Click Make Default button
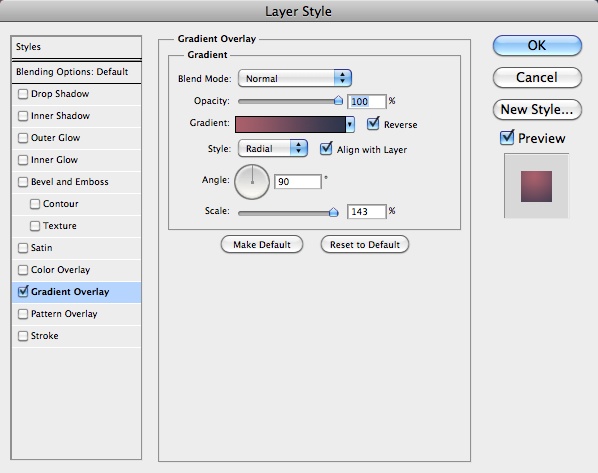The height and width of the screenshot is (473, 598). point(262,245)
